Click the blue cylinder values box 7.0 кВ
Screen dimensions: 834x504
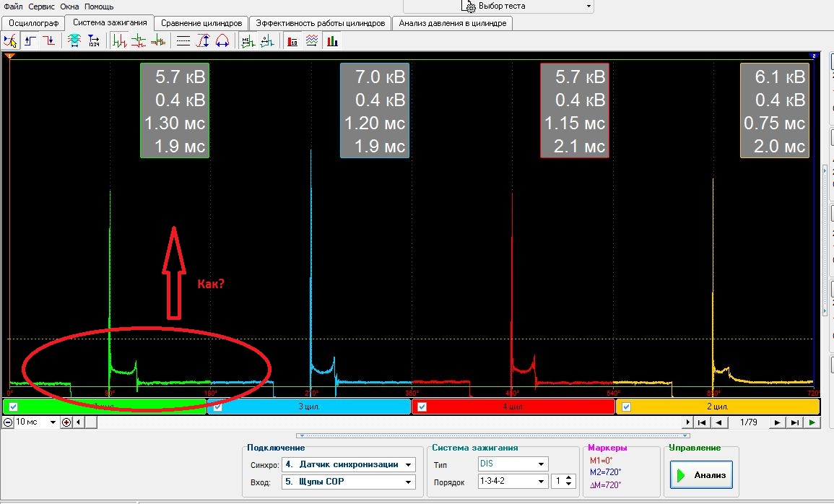pyautogui.click(x=375, y=110)
